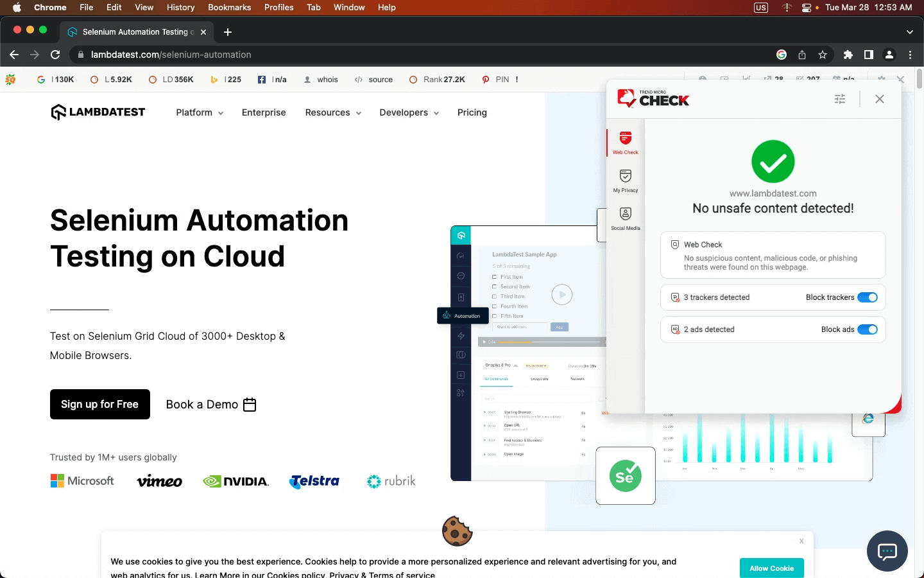Play the video in sample app preview

click(561, 295)
